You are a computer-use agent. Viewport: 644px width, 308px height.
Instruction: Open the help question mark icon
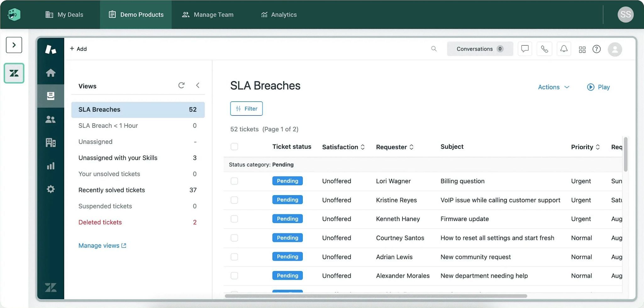[597, 49]
